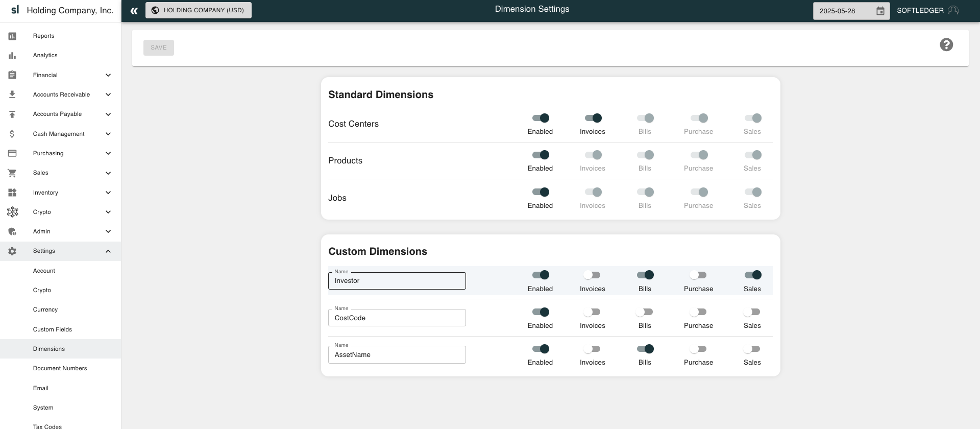Expand the Admin menu chevron
980x429 pixels.
(108, 231)
